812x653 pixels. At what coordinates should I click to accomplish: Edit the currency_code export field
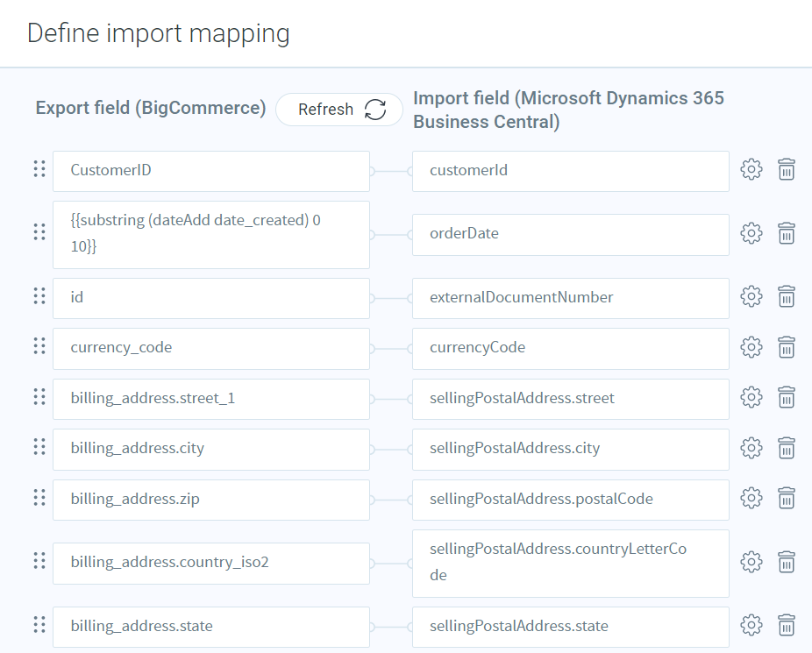(x=211, y=349)
